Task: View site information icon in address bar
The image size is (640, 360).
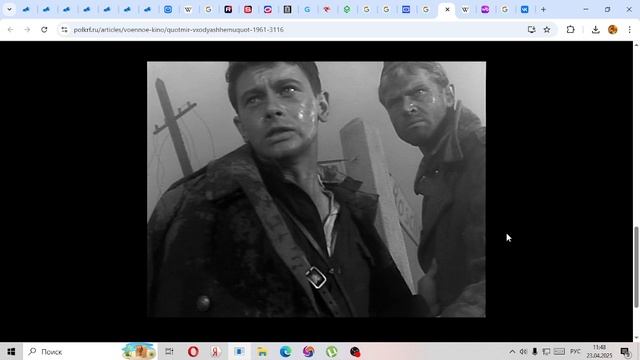Action: pos(64,29)
